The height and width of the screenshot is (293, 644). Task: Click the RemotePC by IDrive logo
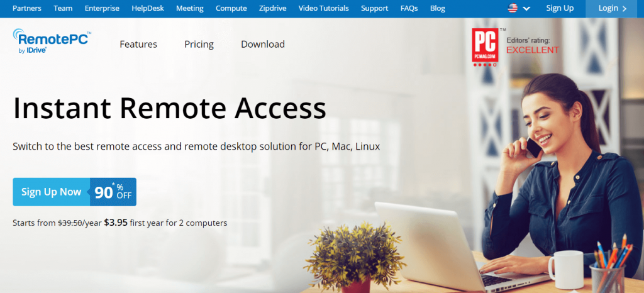point(52,41)
